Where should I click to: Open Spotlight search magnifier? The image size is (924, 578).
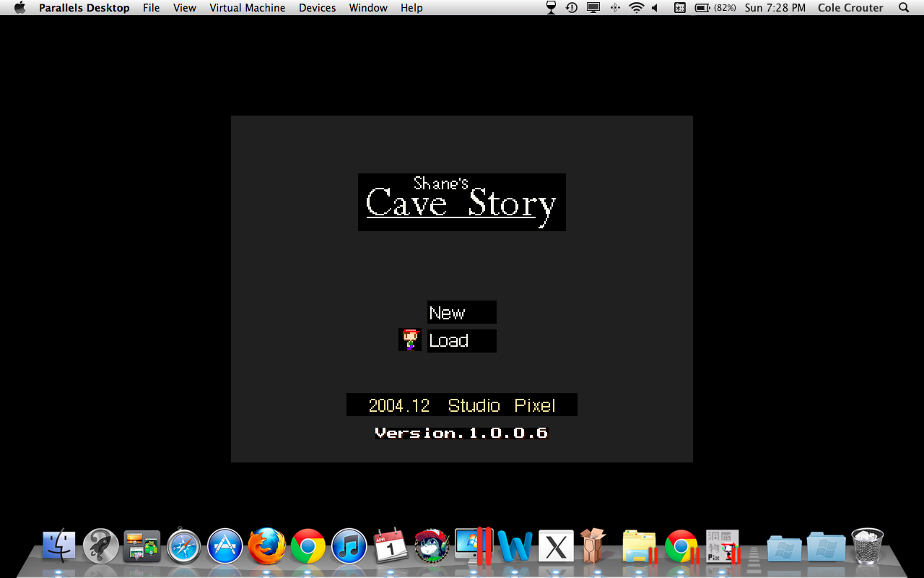point(904,8)
